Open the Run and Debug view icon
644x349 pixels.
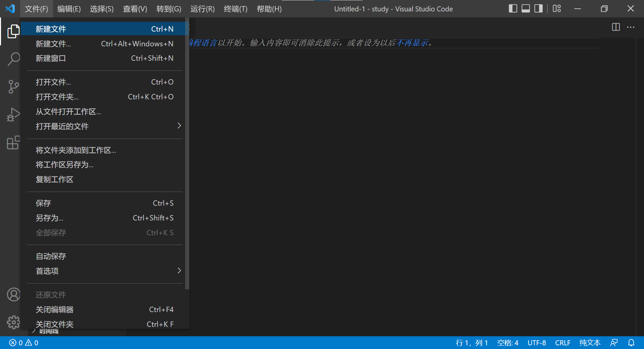click(x=13, y=115)
